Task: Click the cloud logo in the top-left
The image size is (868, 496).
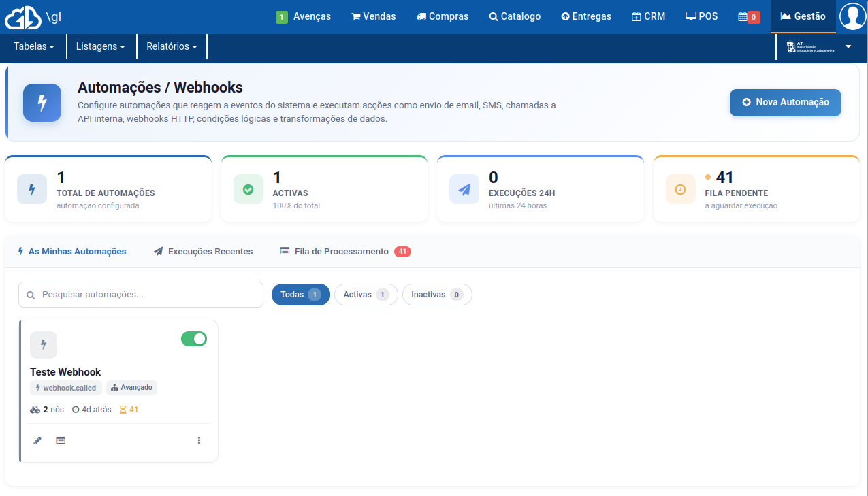Action: [x=23, y=17]
